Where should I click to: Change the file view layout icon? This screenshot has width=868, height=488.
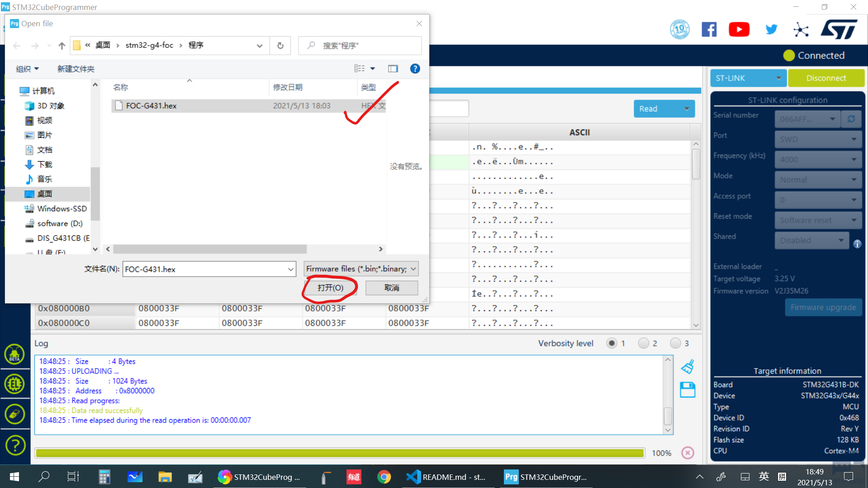360,69
